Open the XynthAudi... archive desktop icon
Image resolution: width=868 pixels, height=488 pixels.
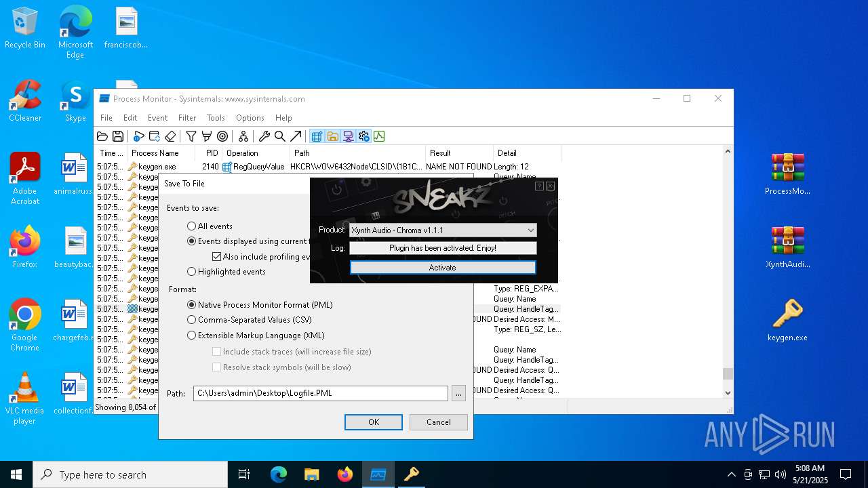787,247
